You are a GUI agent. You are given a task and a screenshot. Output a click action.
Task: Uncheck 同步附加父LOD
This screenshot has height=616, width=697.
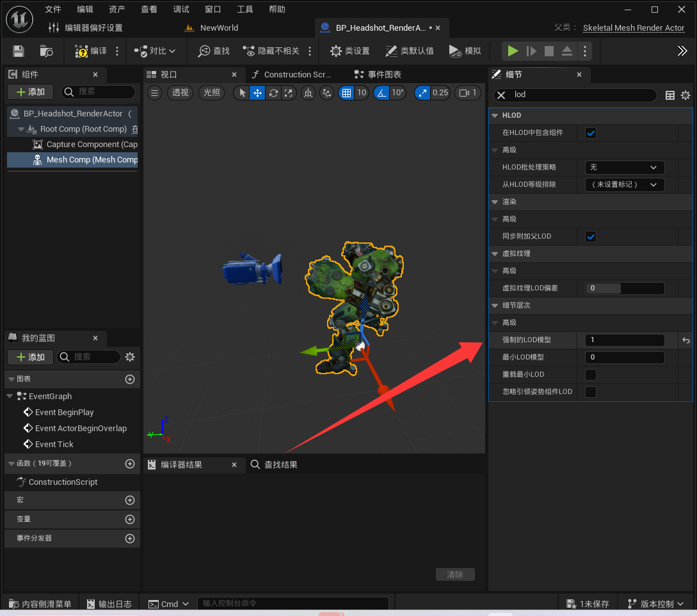tap(591, 237)
